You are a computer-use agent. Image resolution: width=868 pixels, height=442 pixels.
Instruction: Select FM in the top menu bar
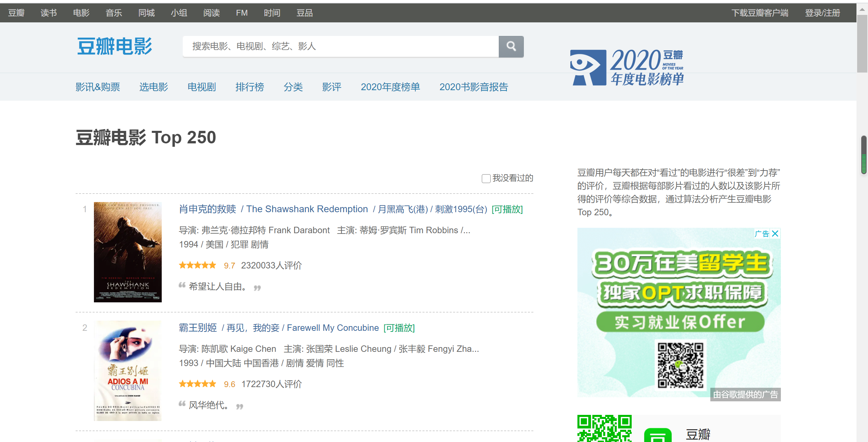242,13
